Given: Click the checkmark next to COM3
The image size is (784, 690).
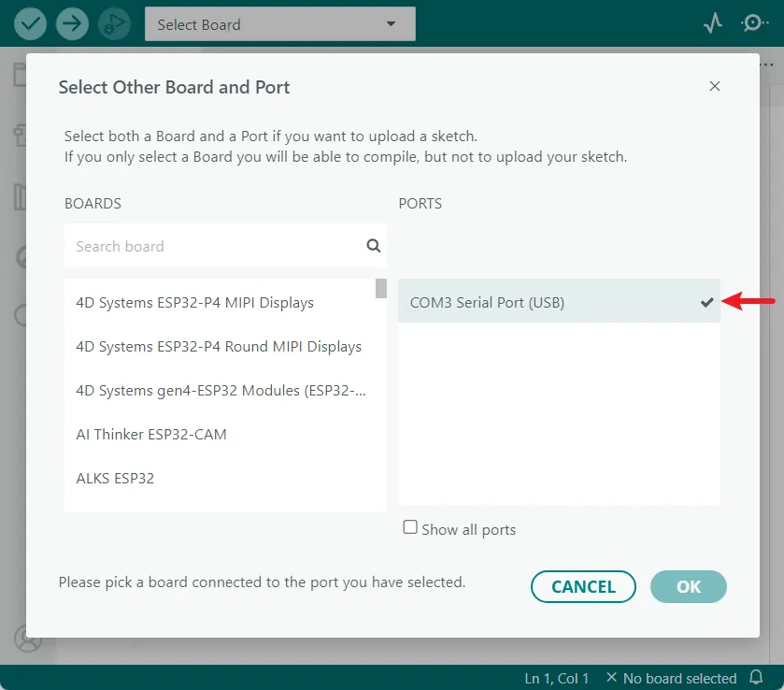Looking at the screenshot, I should (707, 301).
